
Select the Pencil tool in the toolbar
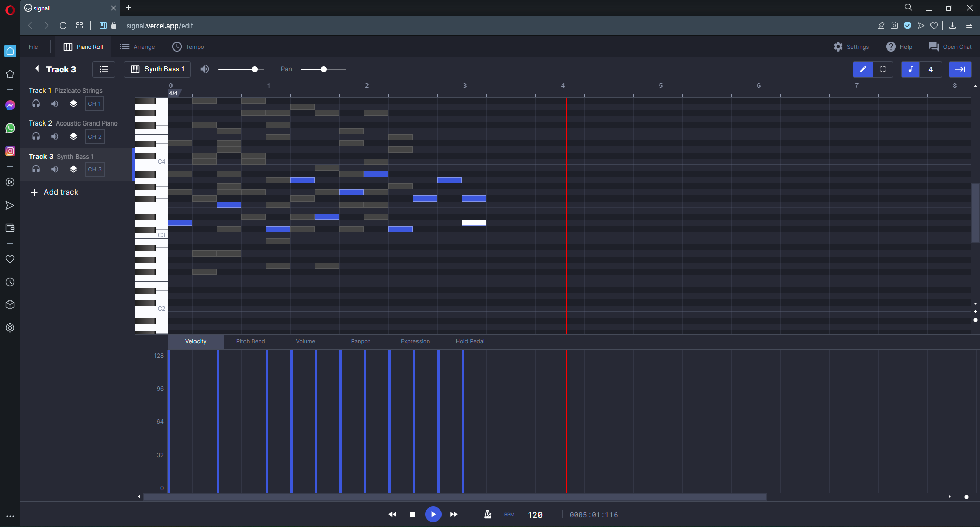(863, 69)
